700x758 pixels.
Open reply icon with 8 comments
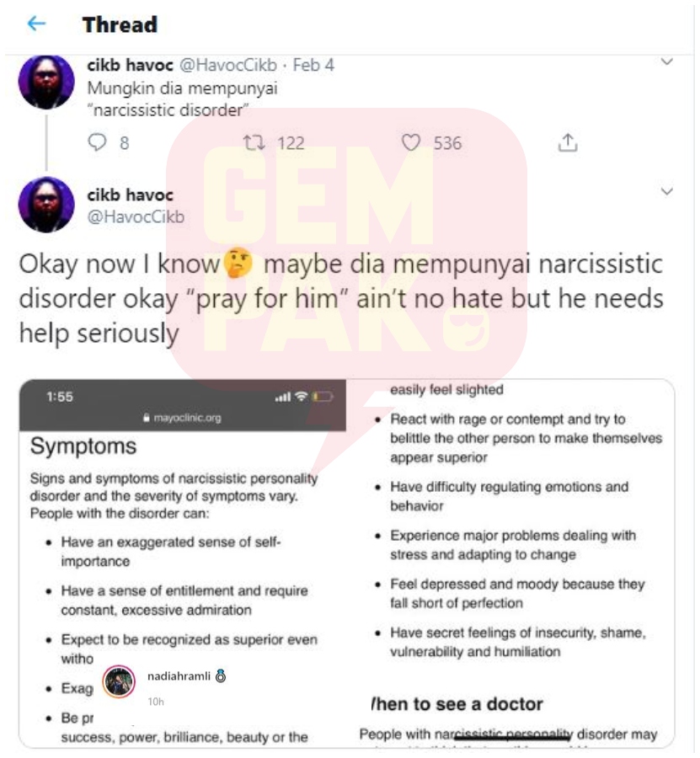97,142
